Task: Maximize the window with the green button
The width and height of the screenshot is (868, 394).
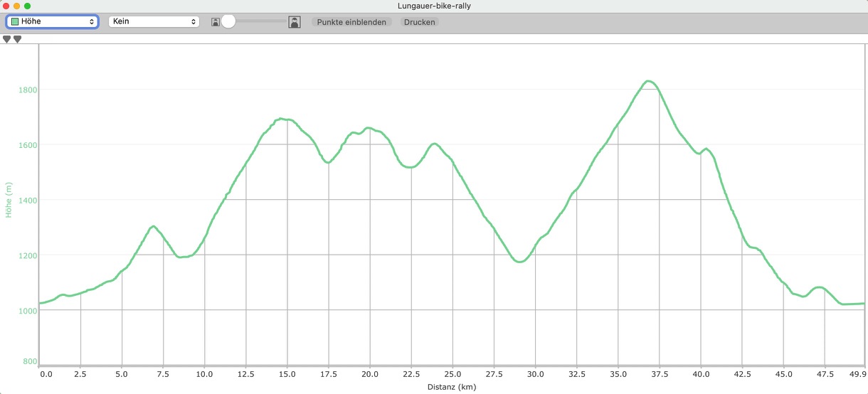Action: pyautogui.click(x=28, y=6)
